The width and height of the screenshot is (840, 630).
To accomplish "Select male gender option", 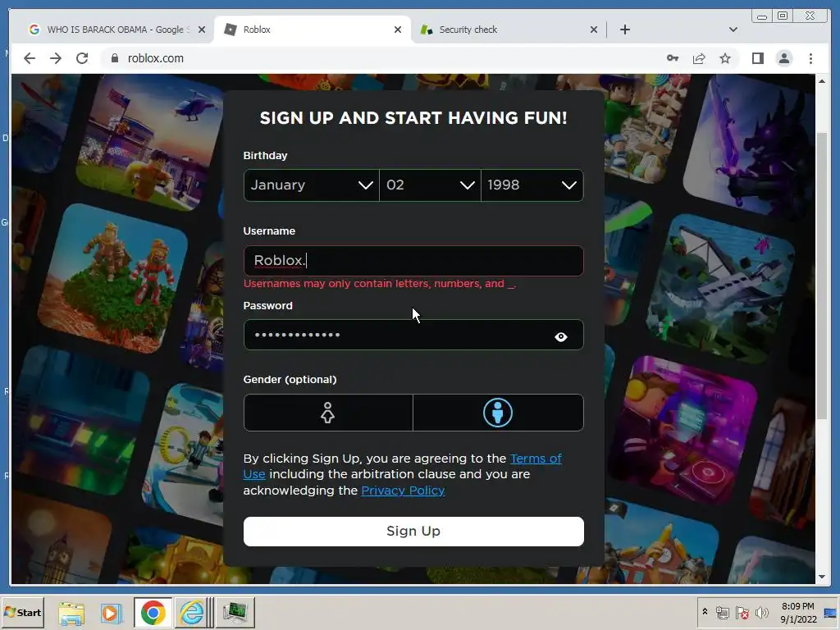I will [498, 413].
